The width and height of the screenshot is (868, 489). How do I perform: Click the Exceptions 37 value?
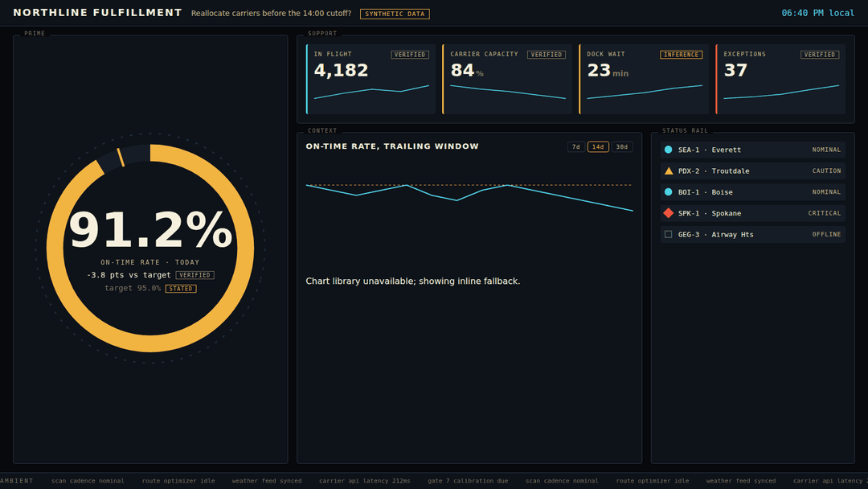coord(735,70)
